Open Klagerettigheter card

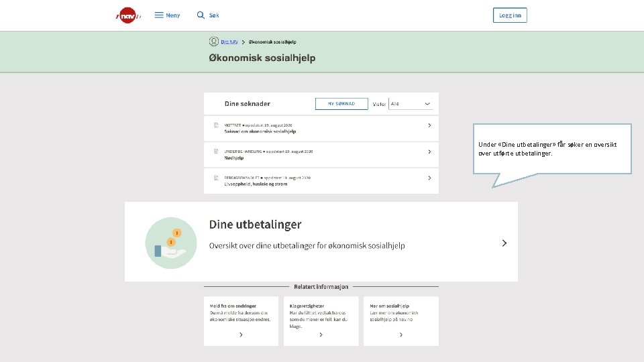321,321
